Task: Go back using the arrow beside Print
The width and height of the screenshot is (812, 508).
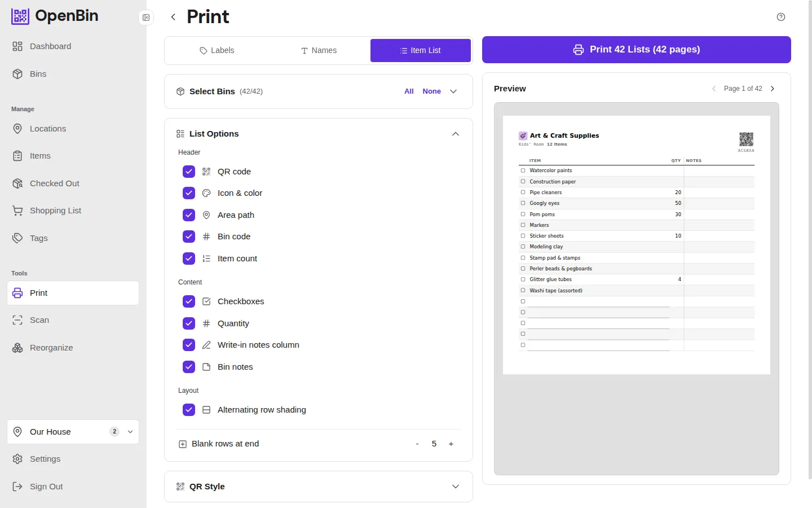Action: click(x=173, y=17)
